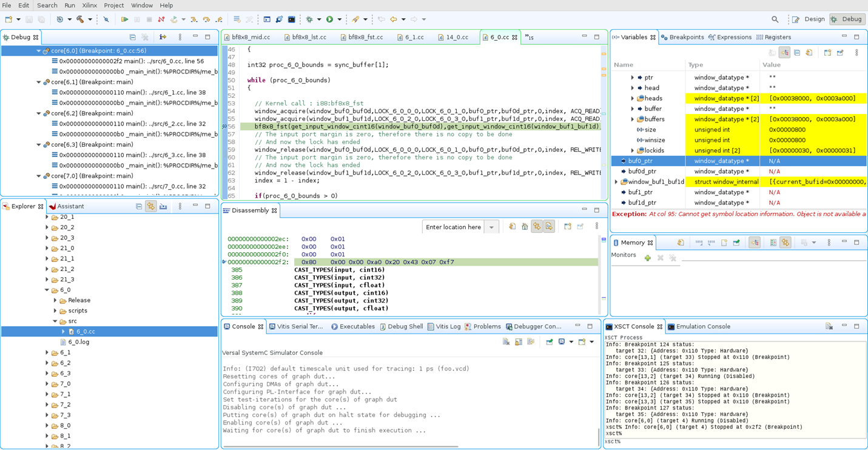The height and width of the screenshot is (450, 868).
Task: Click the Home icon in the Disassembly toolbar
Action: coord(525,227)
